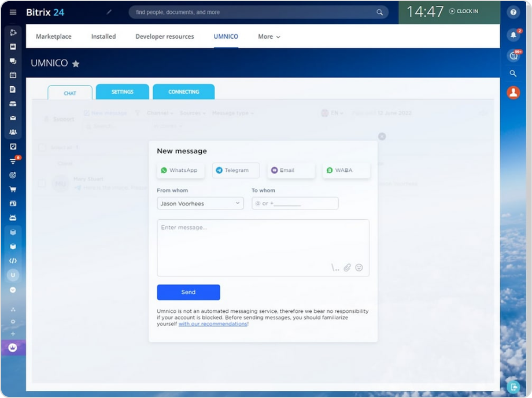The image size is (532, 398).
Task: Click the emoji icon in the message box
Action: pos(359,267)
